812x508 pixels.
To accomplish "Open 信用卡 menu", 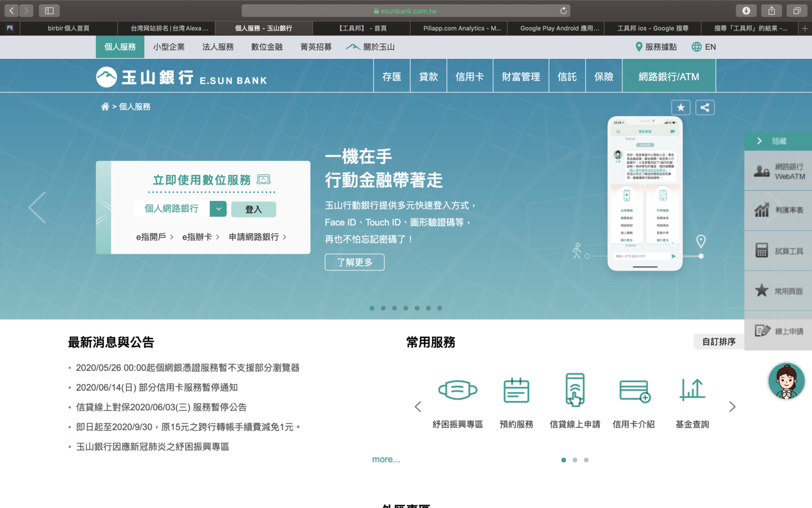I will click(470, 76).
